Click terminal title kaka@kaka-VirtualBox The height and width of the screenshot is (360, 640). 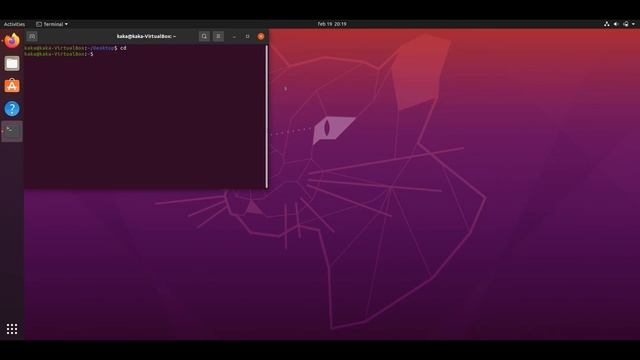click(x=146, y=36)
